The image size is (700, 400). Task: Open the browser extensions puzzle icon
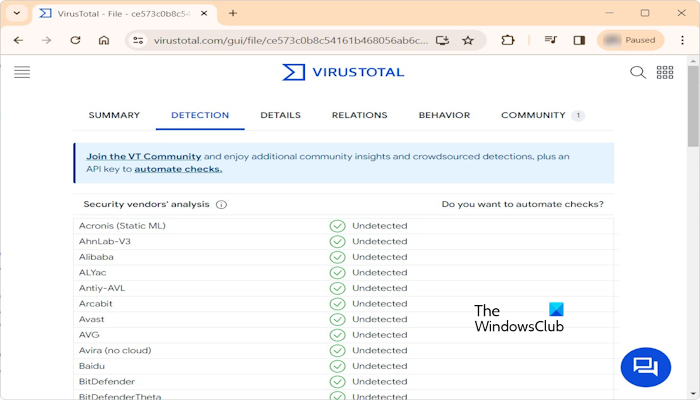[x=508, y=40]
